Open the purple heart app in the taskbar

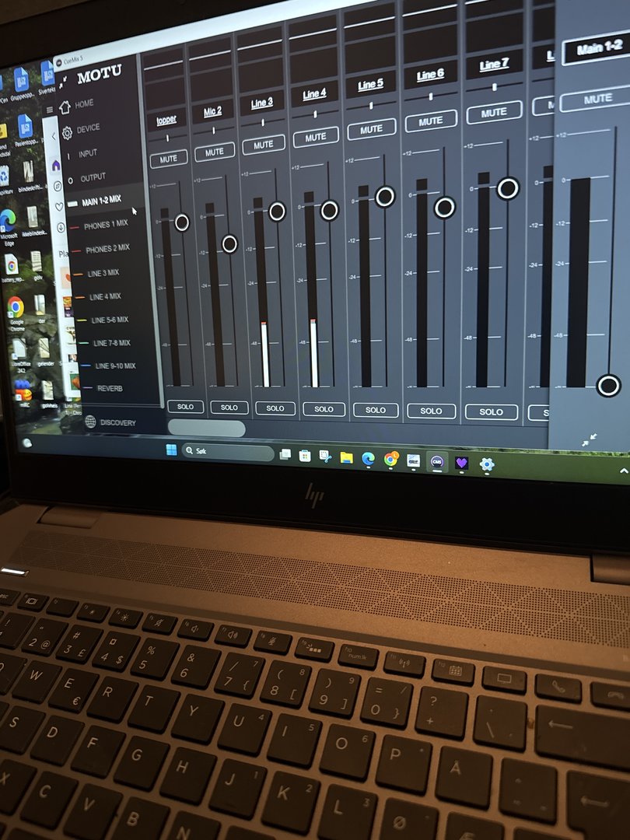(461, 462)
